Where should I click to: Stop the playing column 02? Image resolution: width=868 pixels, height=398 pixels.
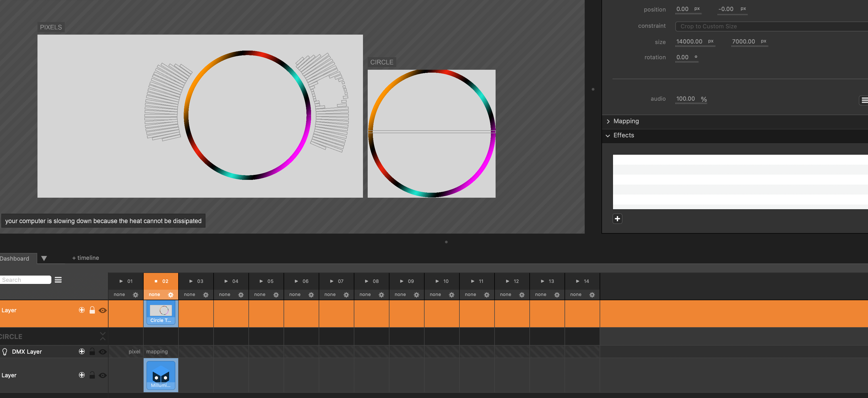(156, 281)
